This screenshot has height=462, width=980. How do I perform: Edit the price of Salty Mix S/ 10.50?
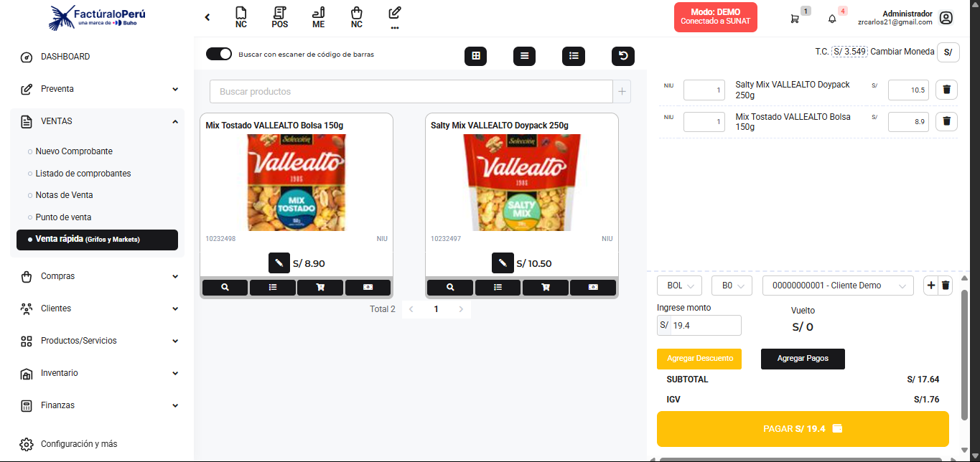pos(503,263)
